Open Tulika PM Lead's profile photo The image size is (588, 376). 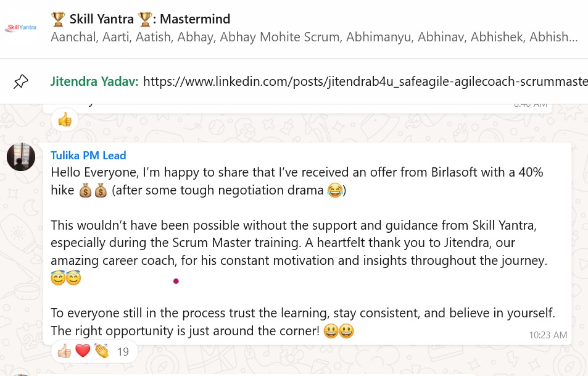(21, 157)
